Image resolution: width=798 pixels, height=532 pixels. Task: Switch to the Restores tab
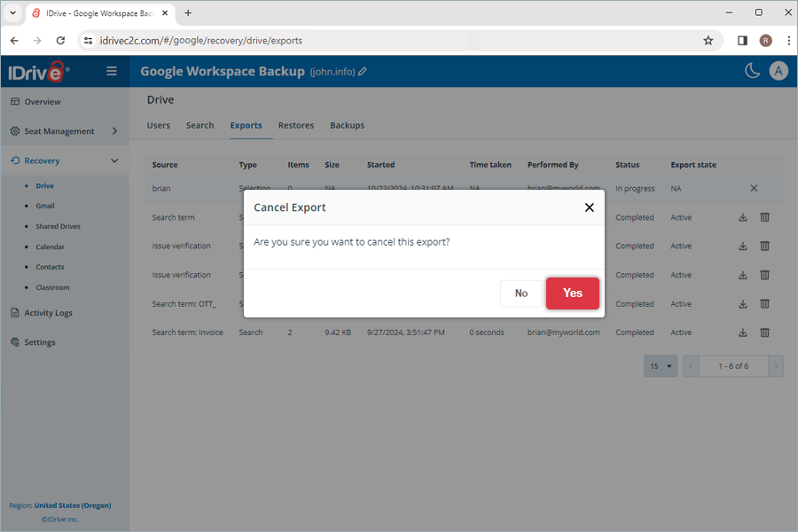[x=295, y=125]
